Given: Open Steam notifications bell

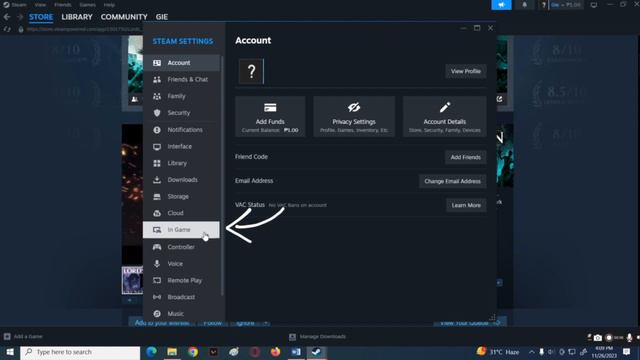Looking at the screenshot, I should tap(524, 5).
